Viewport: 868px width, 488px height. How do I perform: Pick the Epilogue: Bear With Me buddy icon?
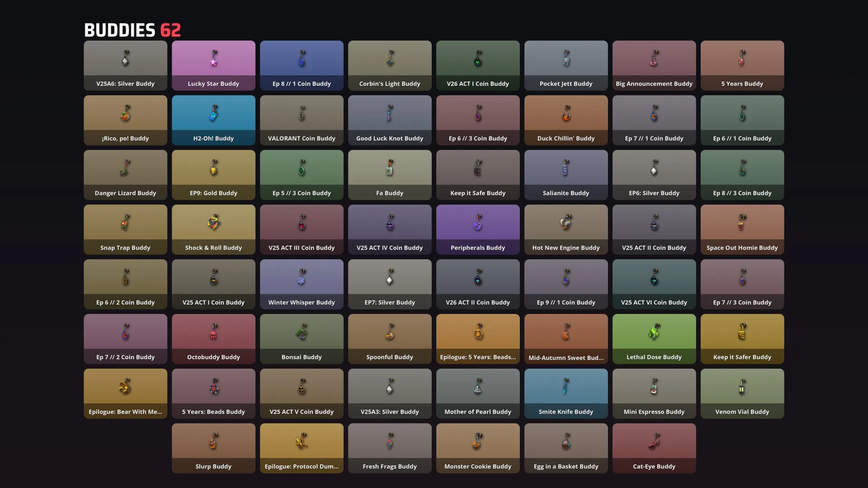pyautogui.click(x=125, y=386)
